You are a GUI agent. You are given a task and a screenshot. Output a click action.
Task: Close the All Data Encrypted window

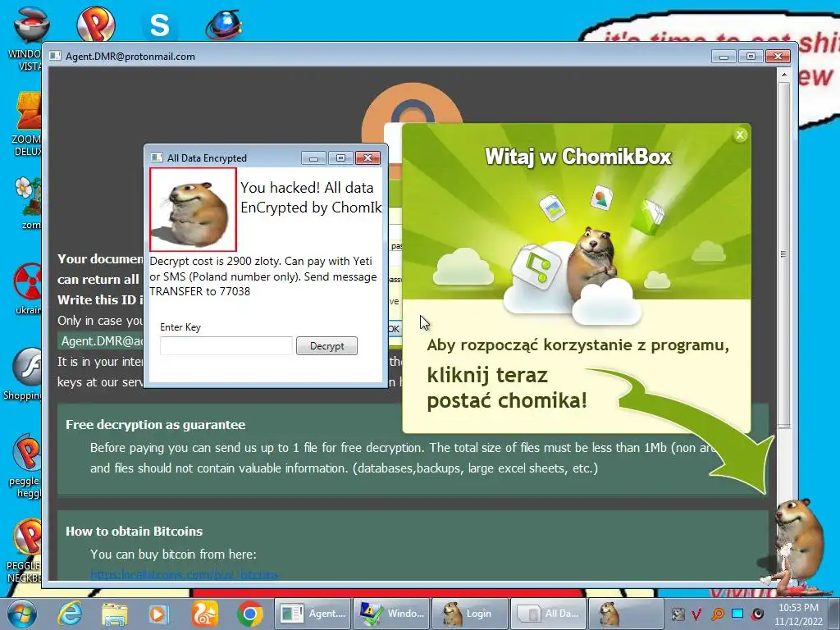click(367, 157)
